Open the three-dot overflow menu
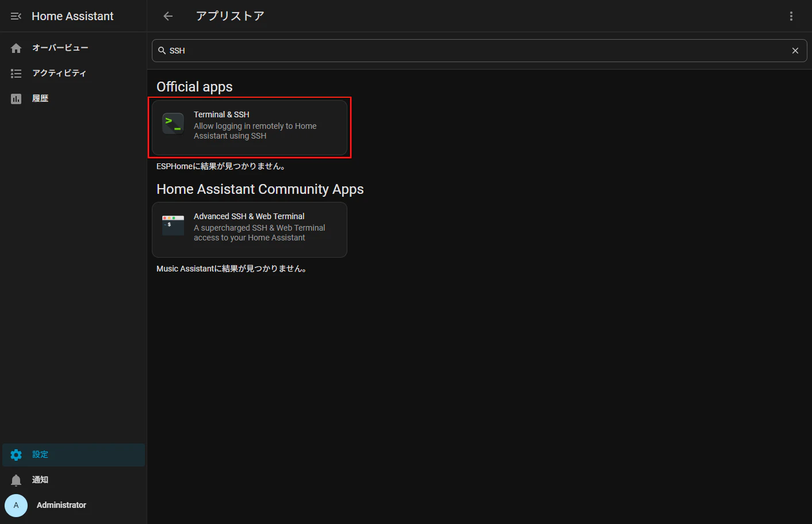This screenshot has width=812, height=524. coord(791,16)
